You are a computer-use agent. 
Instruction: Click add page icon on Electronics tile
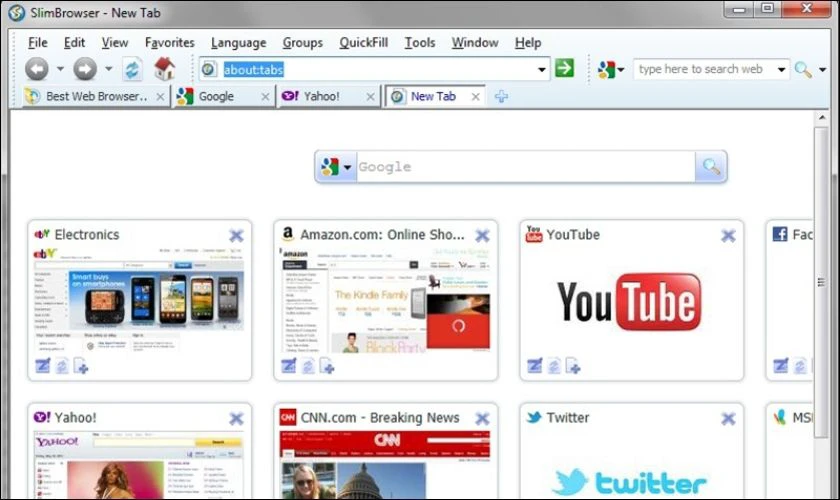click(81, 366)
